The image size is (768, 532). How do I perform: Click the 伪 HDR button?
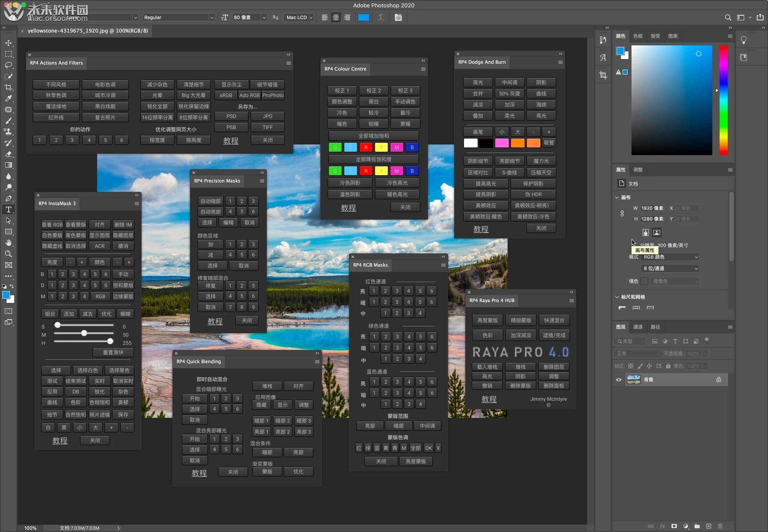point(533,194)
